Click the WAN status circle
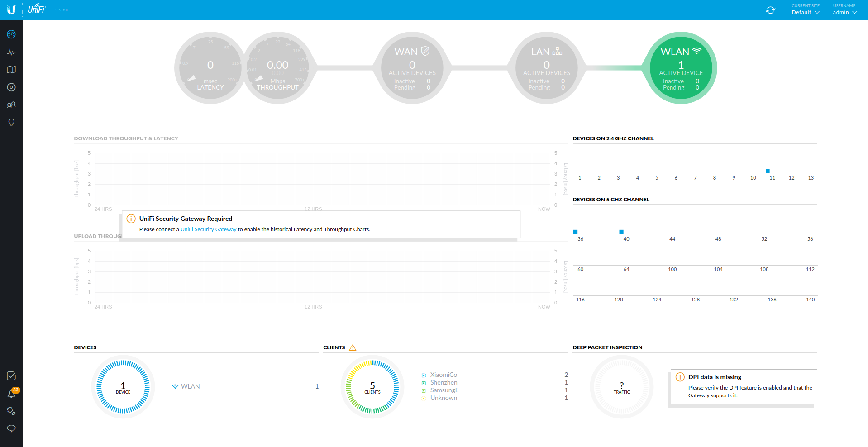The image size is (868, 447). pos(412,68)
